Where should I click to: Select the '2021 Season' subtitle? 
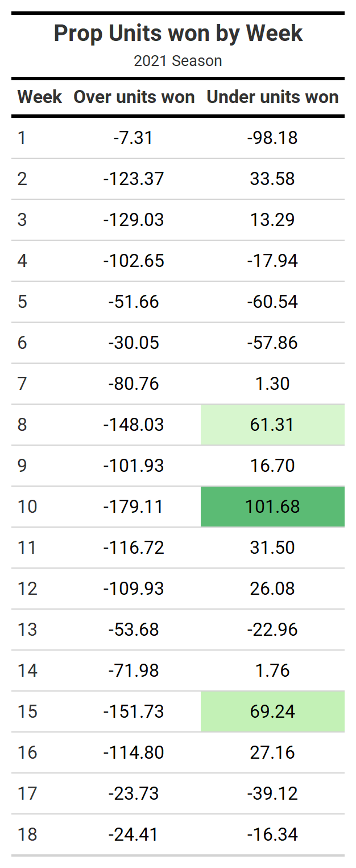click(178, 61)
